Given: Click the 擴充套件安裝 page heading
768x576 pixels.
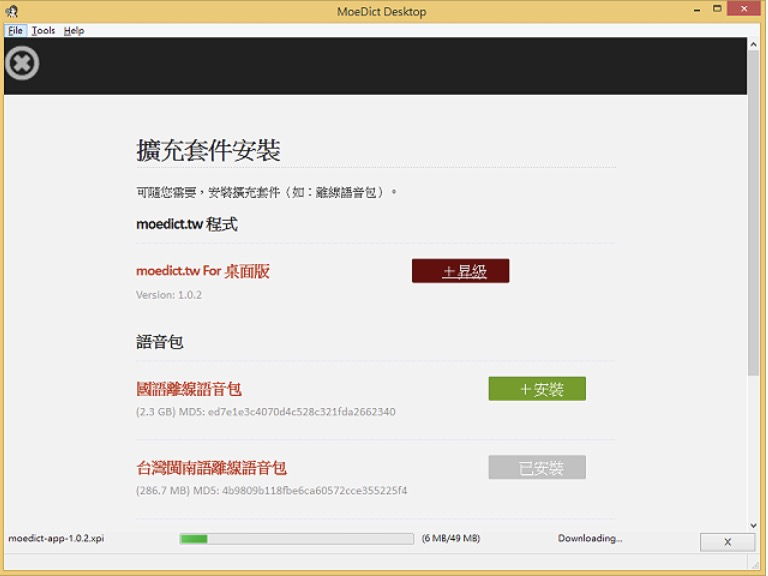Looking at the screenshot, I should [x=208, y=150].
